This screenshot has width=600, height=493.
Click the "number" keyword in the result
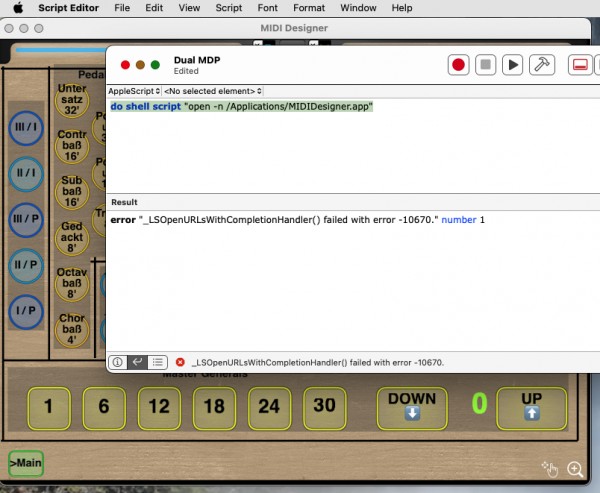coord(459,220)
